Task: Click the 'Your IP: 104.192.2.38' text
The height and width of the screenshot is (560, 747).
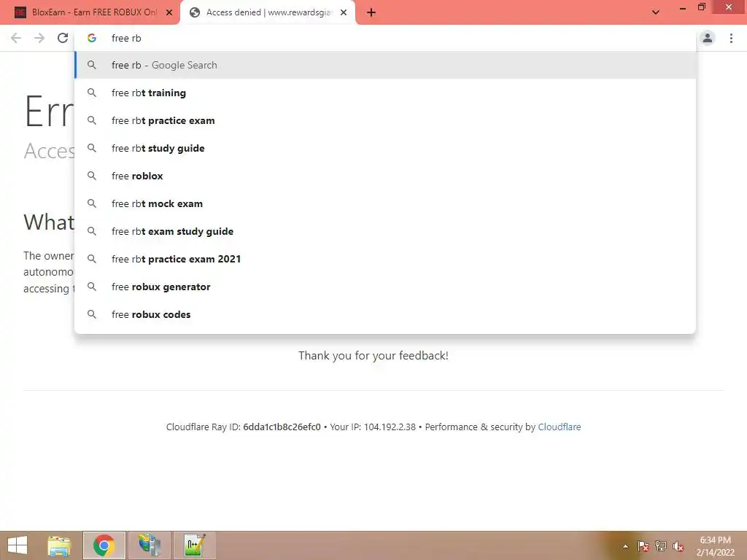Action: coord(373,427)
